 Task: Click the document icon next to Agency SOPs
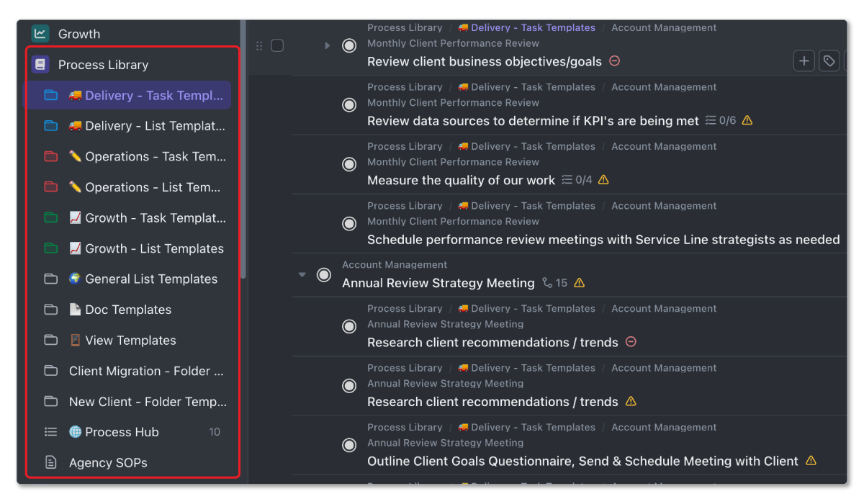[x=50, y=462]
